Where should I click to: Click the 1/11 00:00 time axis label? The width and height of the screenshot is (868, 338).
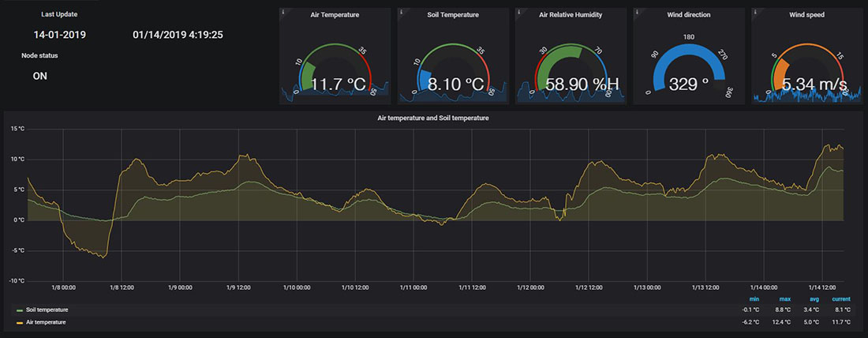(x=413, y=288)
